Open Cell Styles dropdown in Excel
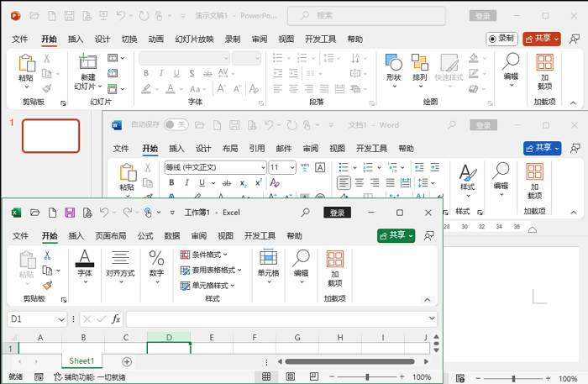Image resolution: width=588 pixels, height=384 pixels. [207, 286]
